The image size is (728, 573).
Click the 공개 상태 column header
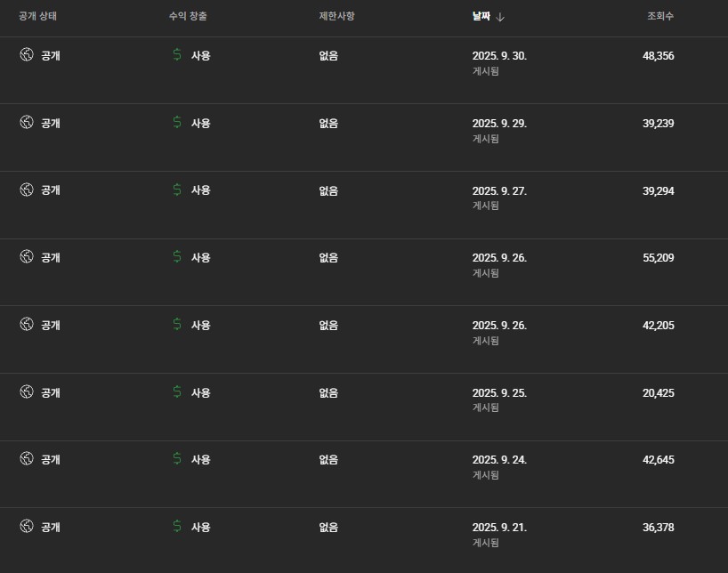(38, 17)
